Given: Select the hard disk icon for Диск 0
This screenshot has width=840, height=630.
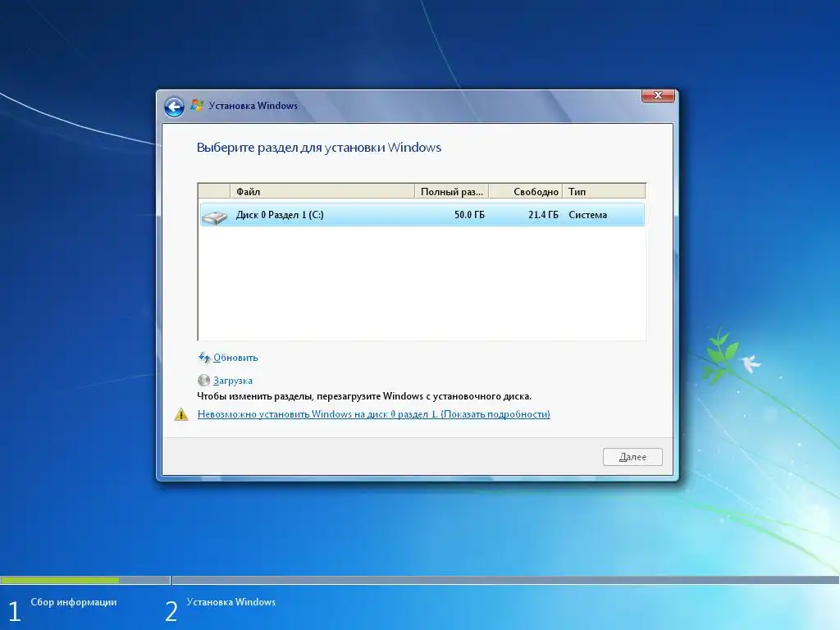Looking at the screenshot, I should (x=214, y=216).
